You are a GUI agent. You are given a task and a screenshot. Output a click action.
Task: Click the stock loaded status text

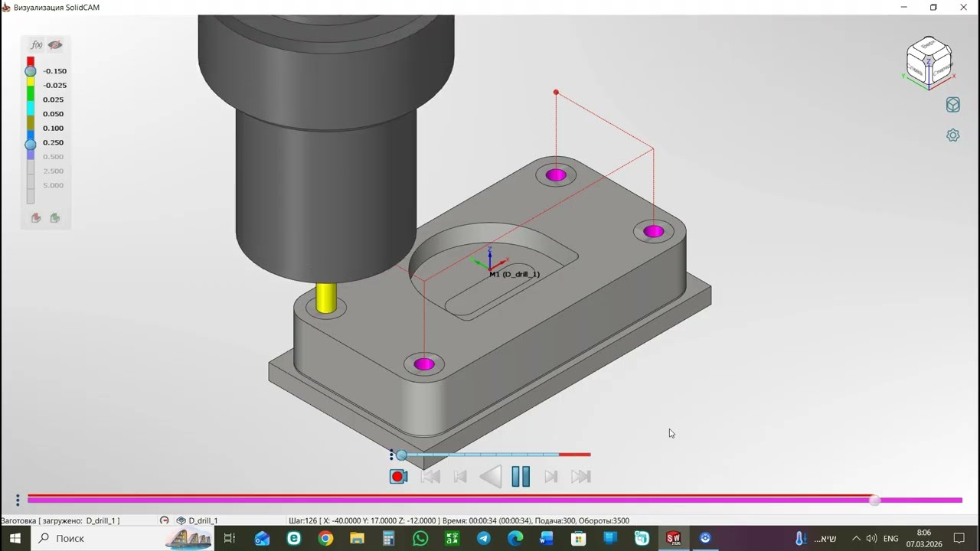pos(60,520)
